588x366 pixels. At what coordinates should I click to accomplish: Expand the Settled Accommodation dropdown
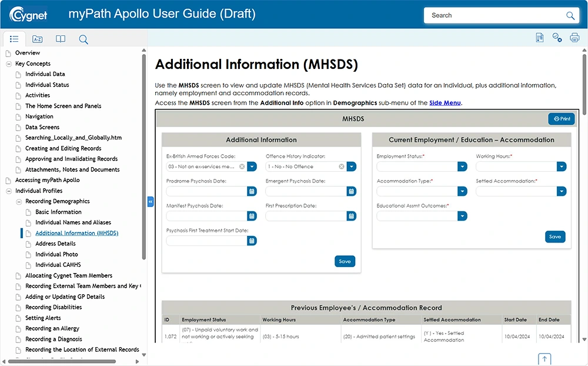click(562, 191)
